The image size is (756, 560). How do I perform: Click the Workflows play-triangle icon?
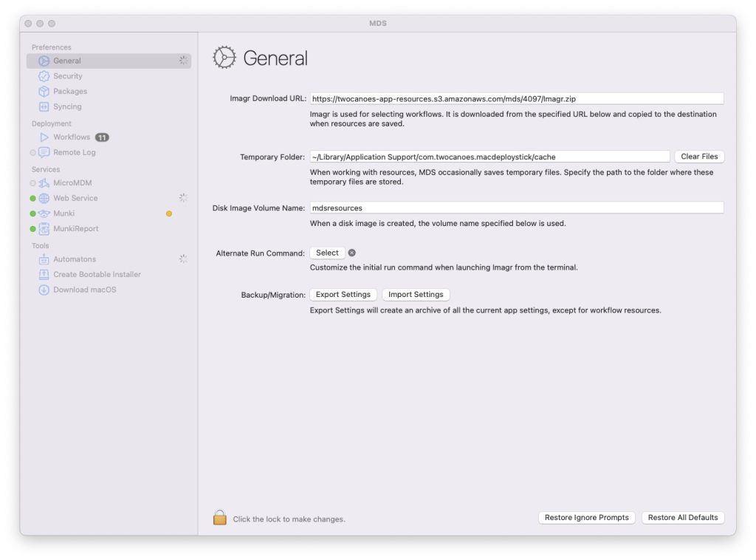[x=44, y=137]
